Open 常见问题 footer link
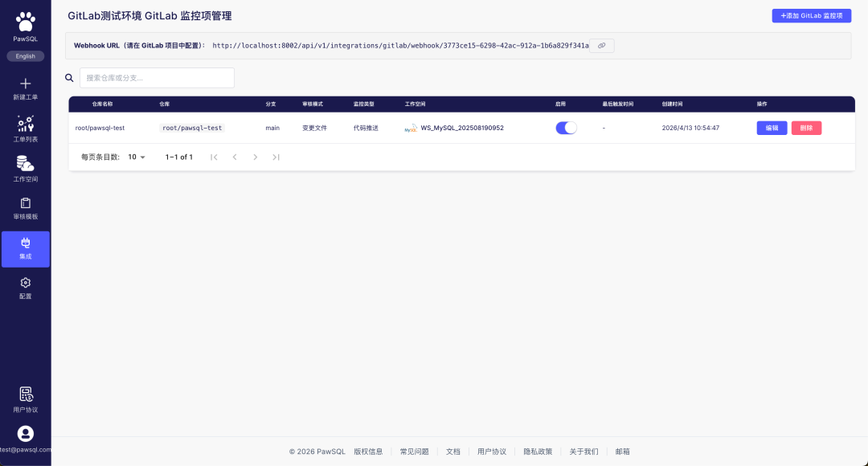This screenshot has height=466, width=868. (414, 452)
